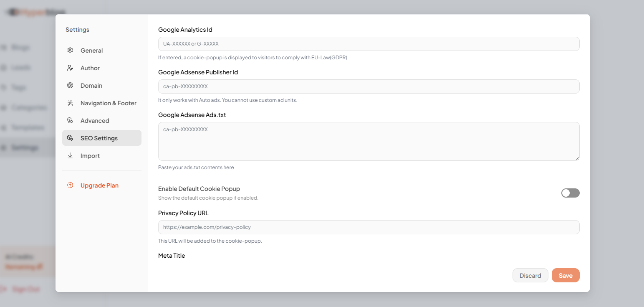The width and height of the screenshot is (644, 307).
Task: Click the Templates icon in the sidebar
Action: pyautogui.click(x=4, y=127)
